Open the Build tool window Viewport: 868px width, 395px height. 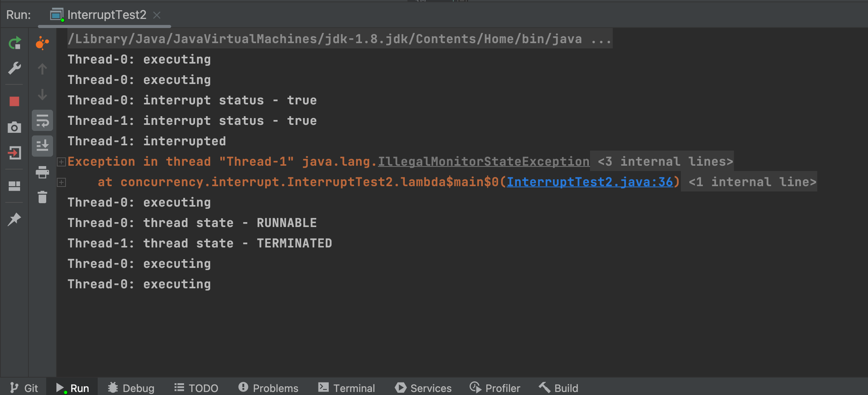pyautogui.click(x=559, y=388)
